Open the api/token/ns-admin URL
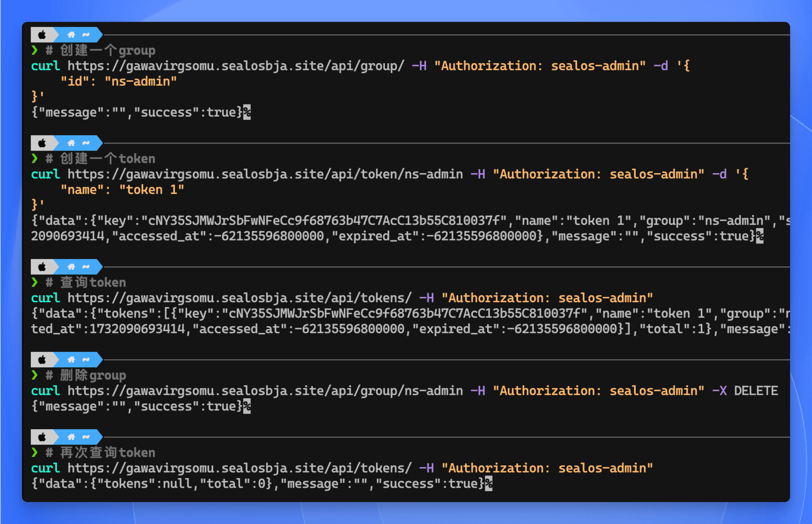The image size is (812, 524). point(265,174)
